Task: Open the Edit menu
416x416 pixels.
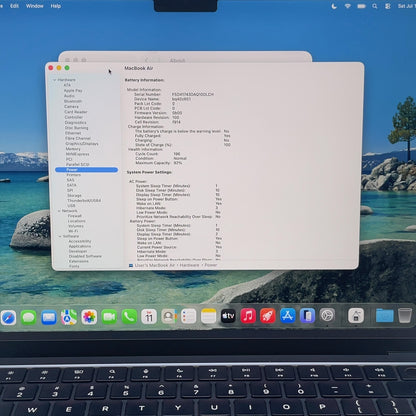Action: pyautogui.click(x=14, y=6)
